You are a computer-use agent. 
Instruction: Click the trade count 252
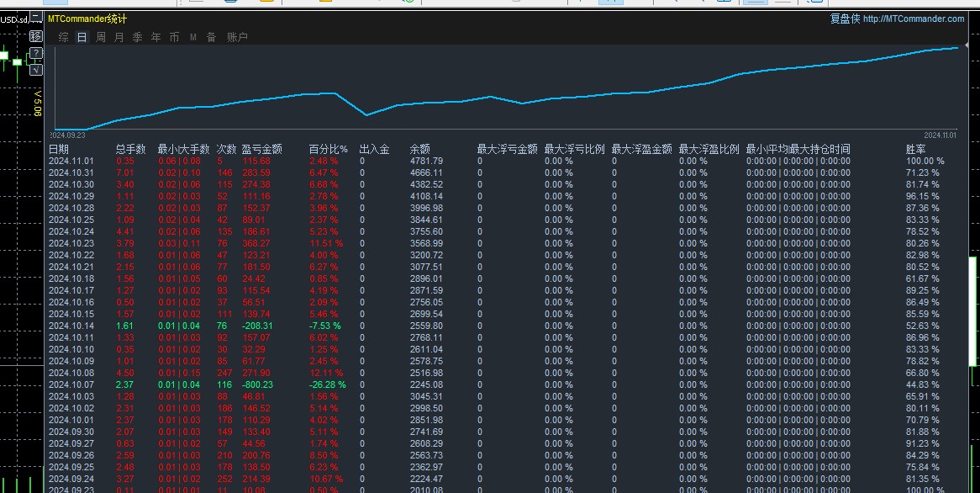tap(224, 480)
